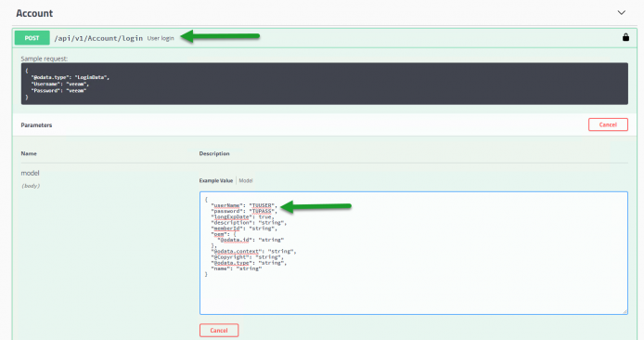Screen dimensions: 644x340
Task: Click the model parameter name
Action: click(x=30, y=173)
